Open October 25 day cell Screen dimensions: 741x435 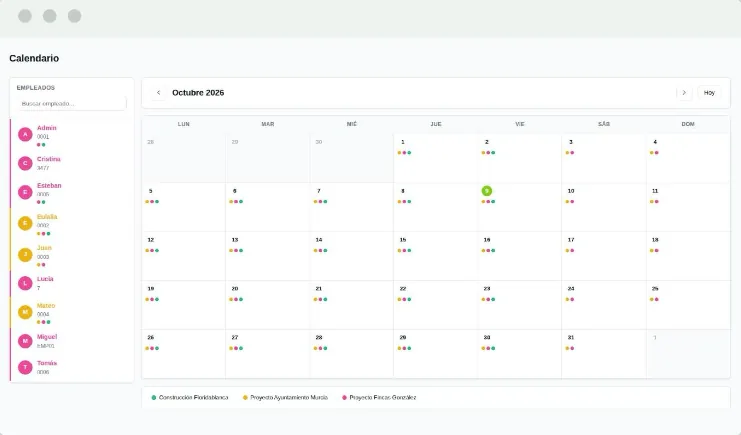click(x=688, y=305)
